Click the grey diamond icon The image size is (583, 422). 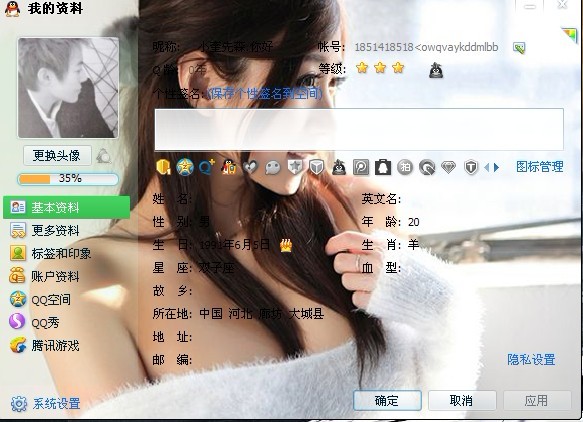pyautogui.click(x=448, y=168)
